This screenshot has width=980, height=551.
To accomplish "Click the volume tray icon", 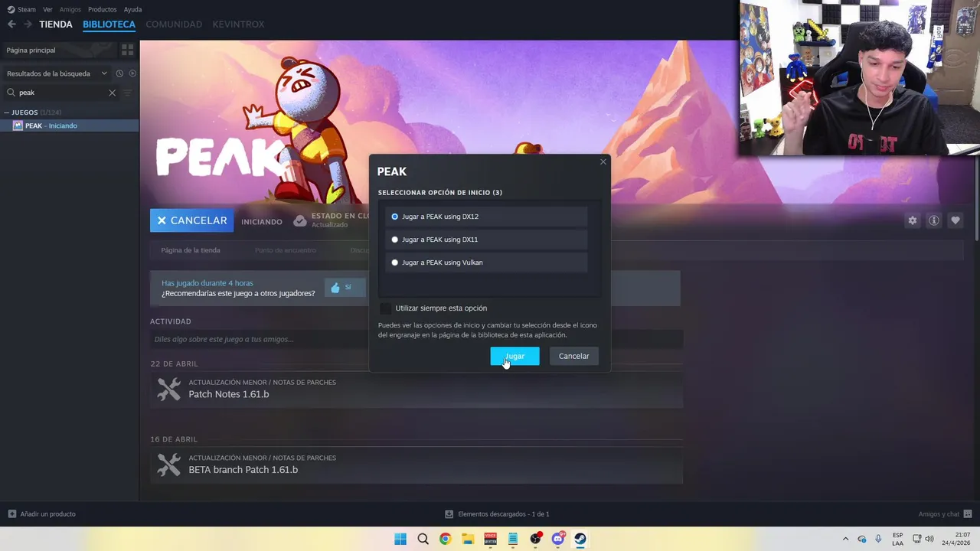I will tap(929, 539).
